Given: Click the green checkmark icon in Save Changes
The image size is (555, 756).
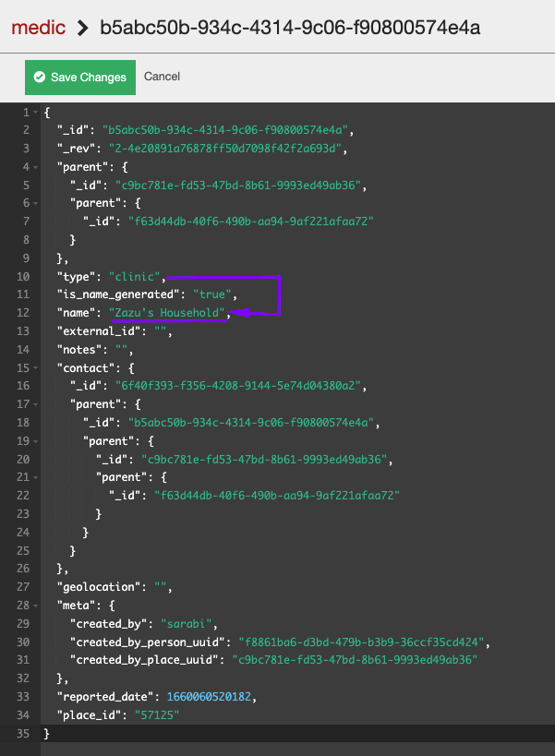Looking at the screenshot, I should pyautogui.click(x=40, y=78).
